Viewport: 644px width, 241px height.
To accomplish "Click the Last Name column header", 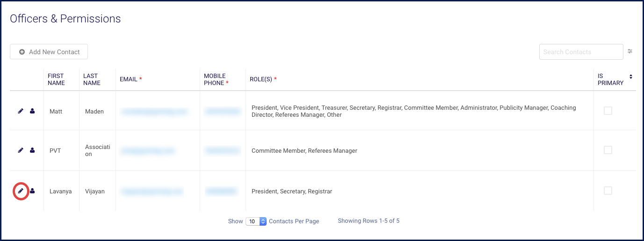I will [x=92, y=79].
